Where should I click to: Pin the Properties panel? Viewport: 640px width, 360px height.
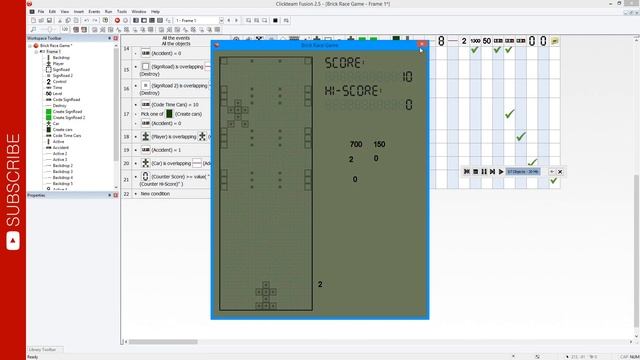(109, 196)
